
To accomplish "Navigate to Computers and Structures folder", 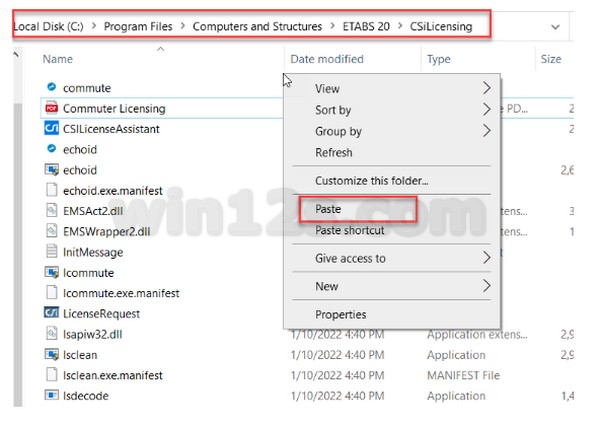I will (x=257, y=26).
